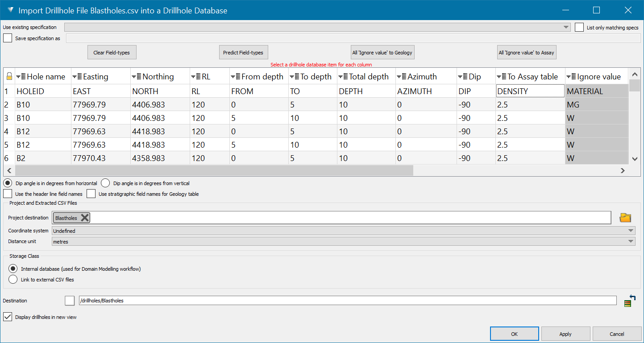Expand Use existing specification dropdown
This screenshot has height=343, width=644.
(x=566, y=27)
